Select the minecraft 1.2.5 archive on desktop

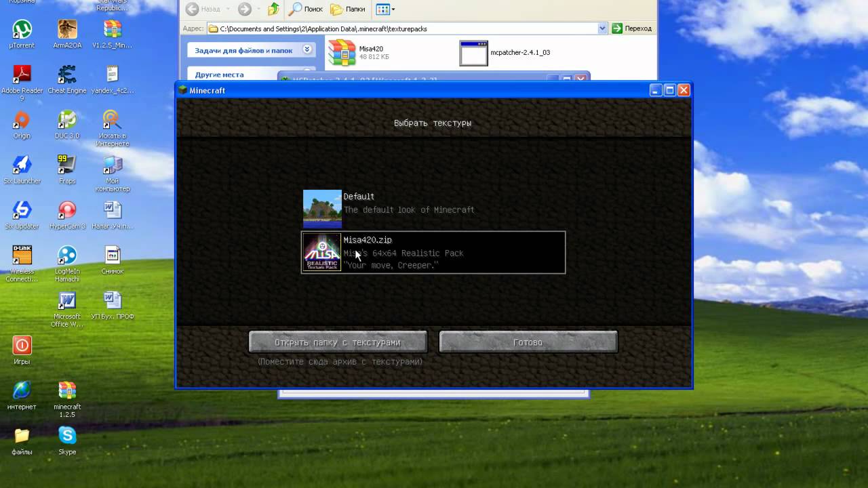click(x=67, y=400)
